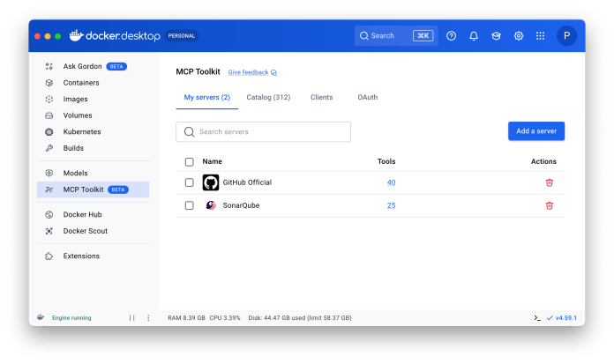614x364 pixels.
Task: Pause the engine using the status bar pause icon
Action: (x=132, y=317)
